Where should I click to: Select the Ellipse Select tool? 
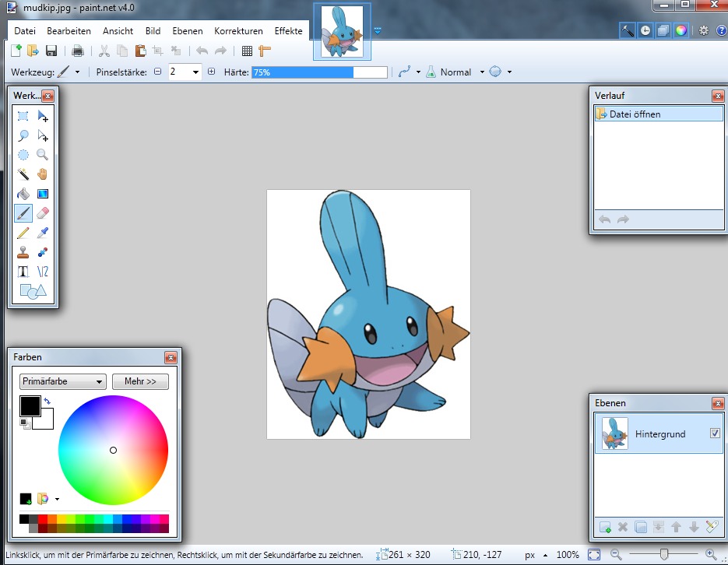23,155
